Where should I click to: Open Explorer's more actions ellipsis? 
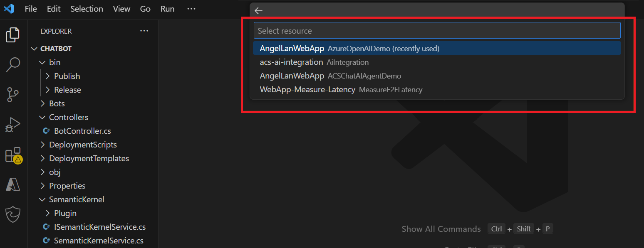(x=144, y=31)
